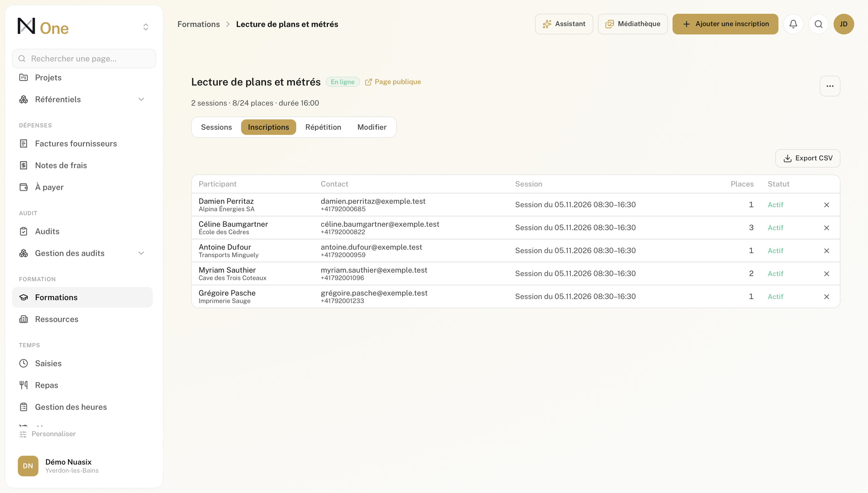Open the notifications bell
868x493 pixels.
click(793, 24)
